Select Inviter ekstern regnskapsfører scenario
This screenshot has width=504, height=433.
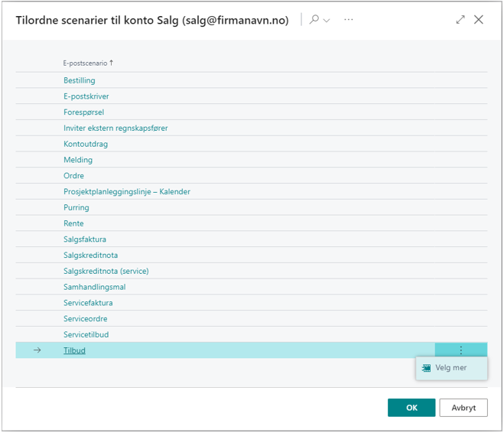[x=115, y=129]
